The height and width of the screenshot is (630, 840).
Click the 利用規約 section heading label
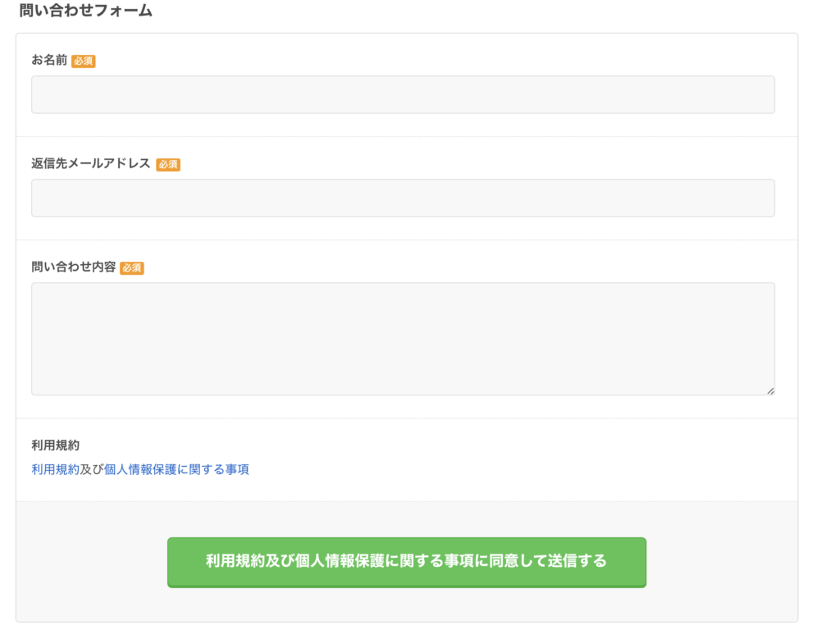55,445
